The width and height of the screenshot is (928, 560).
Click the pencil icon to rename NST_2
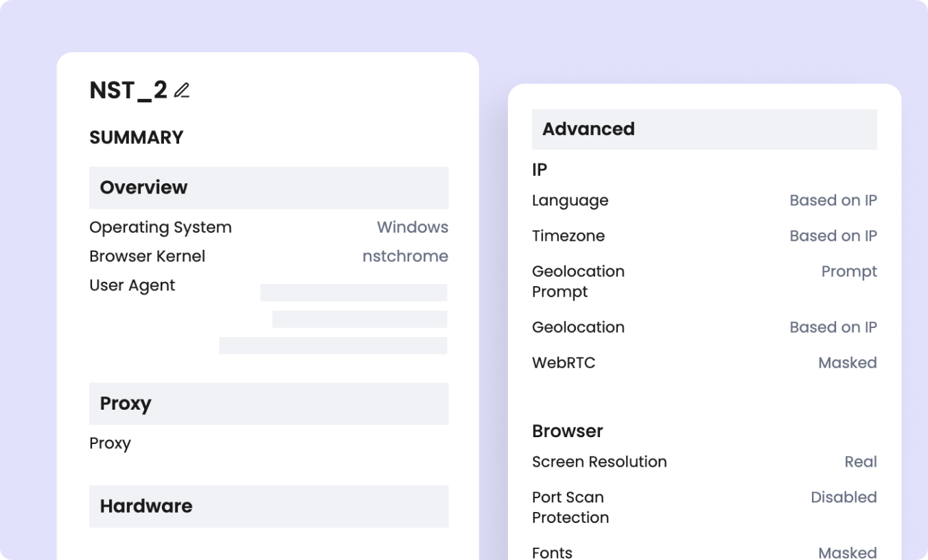[183, 89]
